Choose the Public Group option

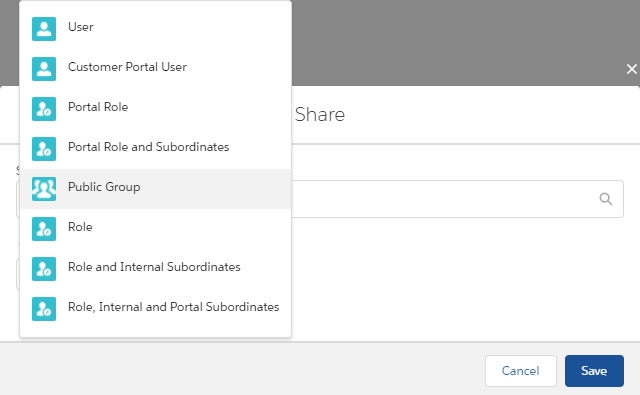[156, 189]
